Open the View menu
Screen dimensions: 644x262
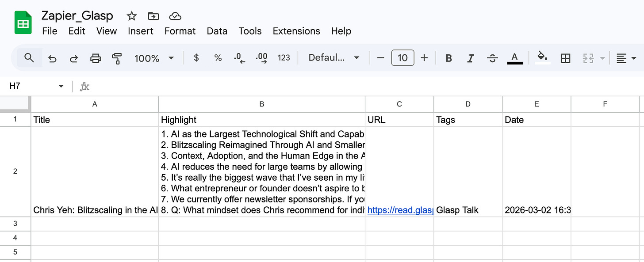[x=107, y=31]
